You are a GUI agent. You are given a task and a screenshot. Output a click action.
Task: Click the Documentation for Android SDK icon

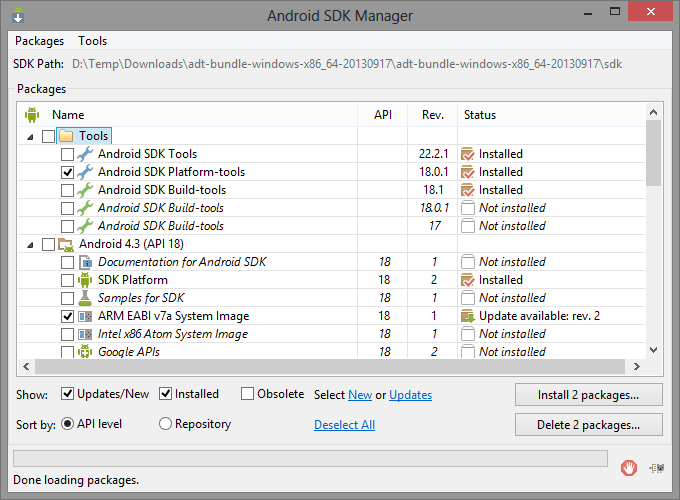click(85, 262)
